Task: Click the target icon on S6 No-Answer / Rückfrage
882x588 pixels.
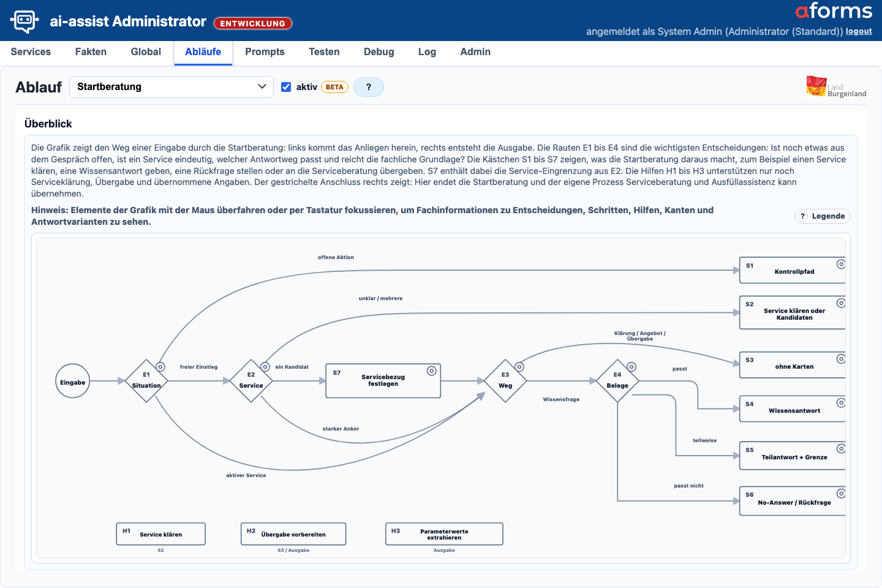Action: click(x=841, y=494)
